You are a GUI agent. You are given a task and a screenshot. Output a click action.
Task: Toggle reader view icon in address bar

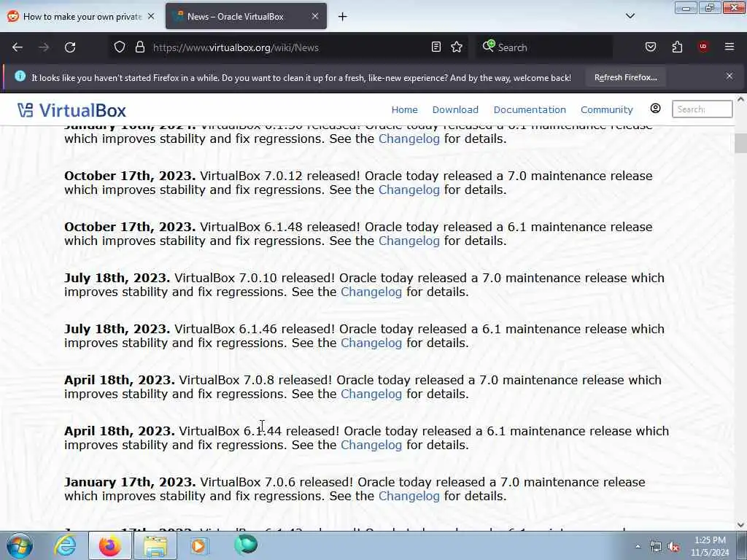tap(436, 47)
